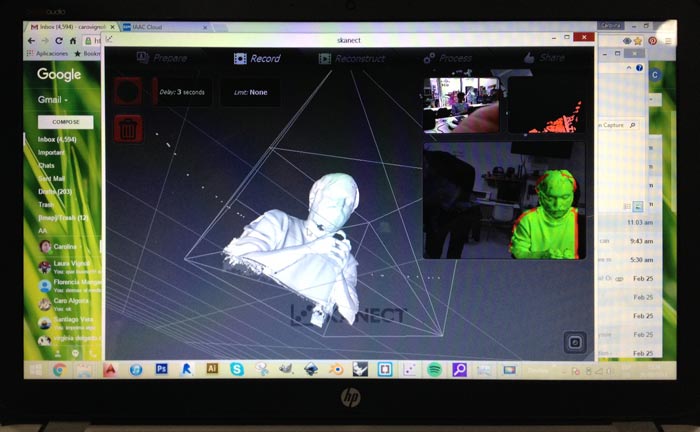
Task: Open Inkscape from the taskbar
Action: click(311, 369)
